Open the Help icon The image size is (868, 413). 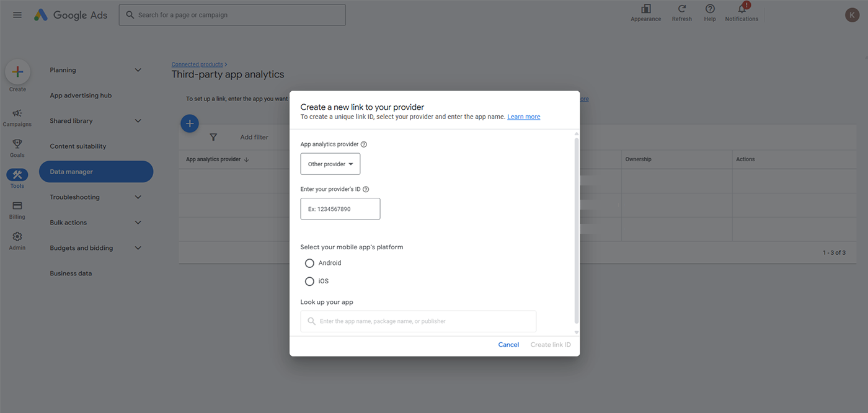[x=710, y=9]
